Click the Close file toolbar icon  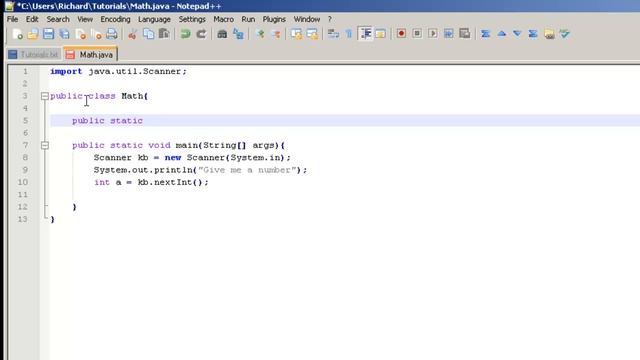point(81,34)
